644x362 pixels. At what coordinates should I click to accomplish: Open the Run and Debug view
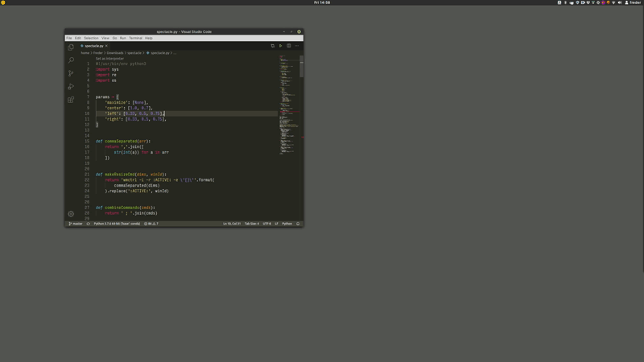click(71, 87)
